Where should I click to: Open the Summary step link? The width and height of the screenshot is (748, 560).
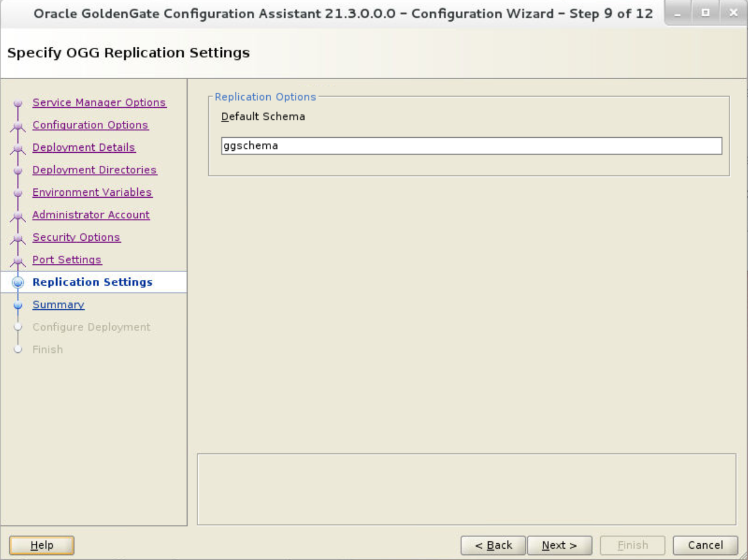(58, 304)
